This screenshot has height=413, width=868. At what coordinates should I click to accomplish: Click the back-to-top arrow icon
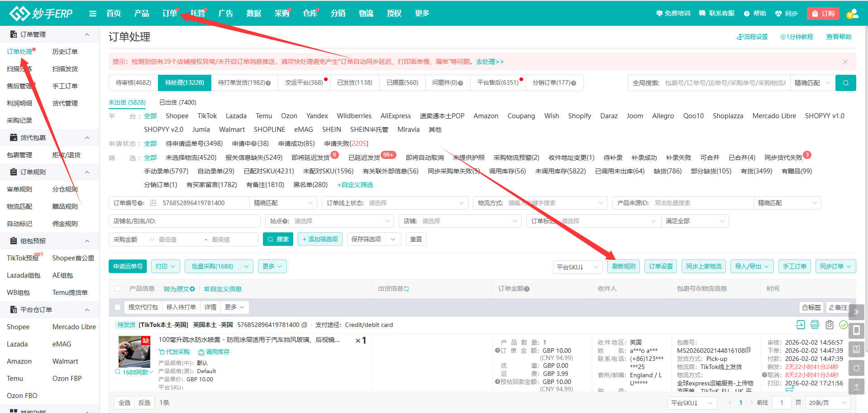tap(856, 386)
